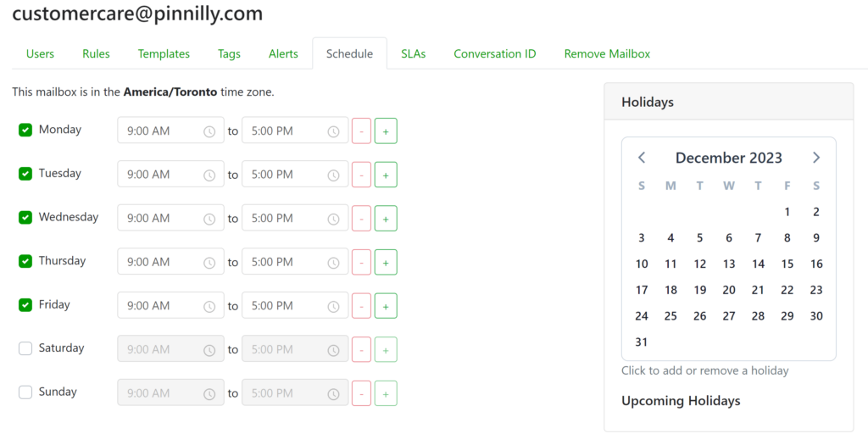Viewport: 868px width, 445px height.
Task: Enable the Sunday checkbox
Action: pyautogui.click(x=25, y=392)
